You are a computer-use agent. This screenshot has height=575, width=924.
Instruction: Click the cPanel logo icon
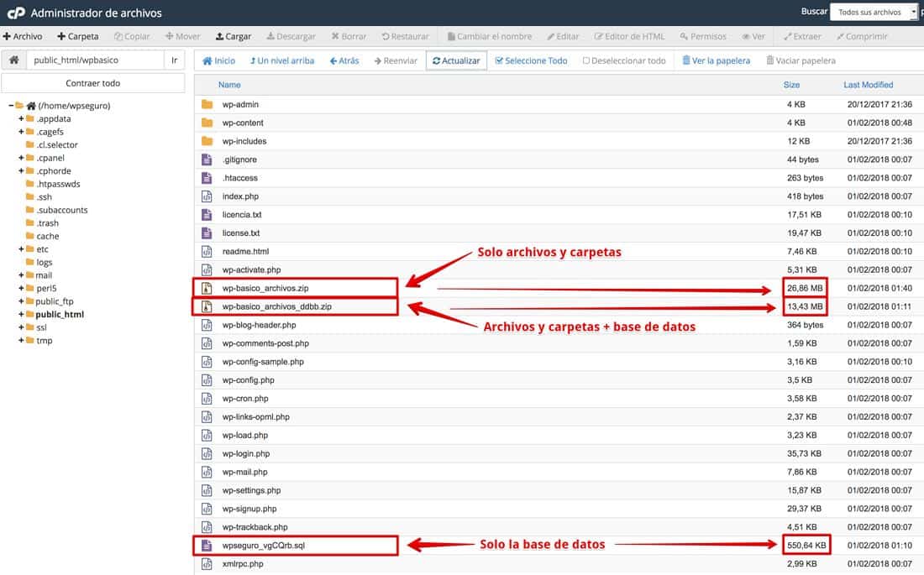(16, 13)
